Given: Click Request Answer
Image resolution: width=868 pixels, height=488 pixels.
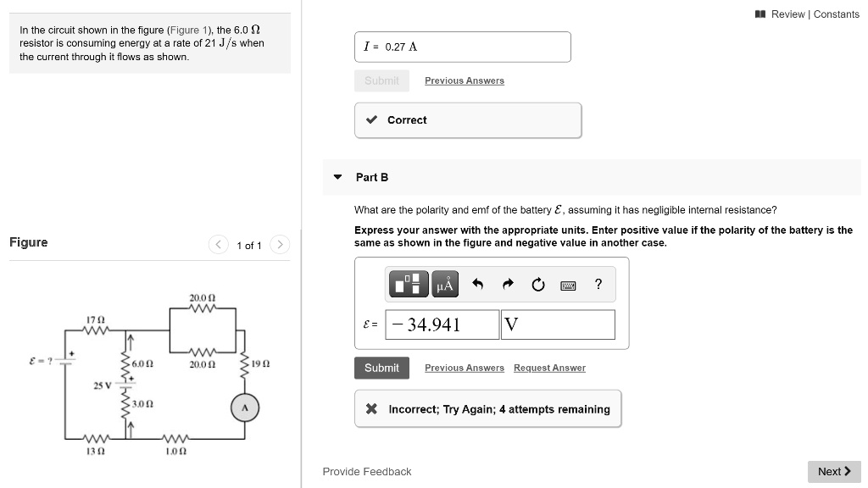Looking at the screenshot, I should pyautogui.click(x=550, y=368).
